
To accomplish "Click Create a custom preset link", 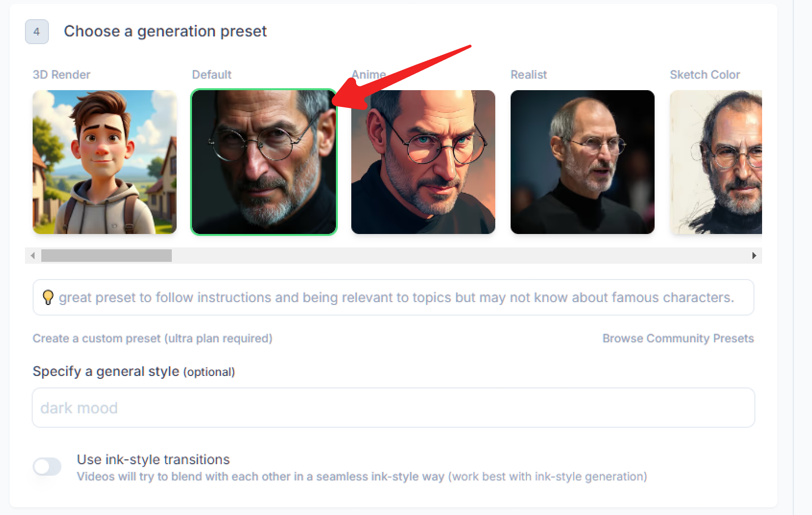I will click(152, 338).
